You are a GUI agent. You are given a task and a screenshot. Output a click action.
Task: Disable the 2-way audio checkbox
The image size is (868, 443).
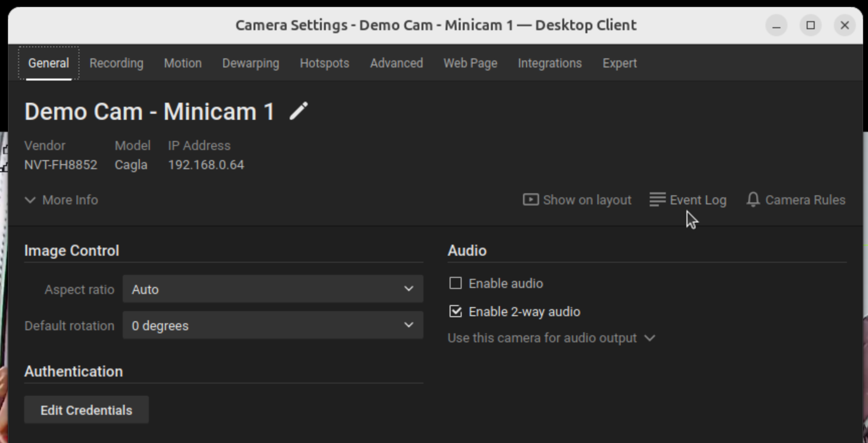pos(456,312)
